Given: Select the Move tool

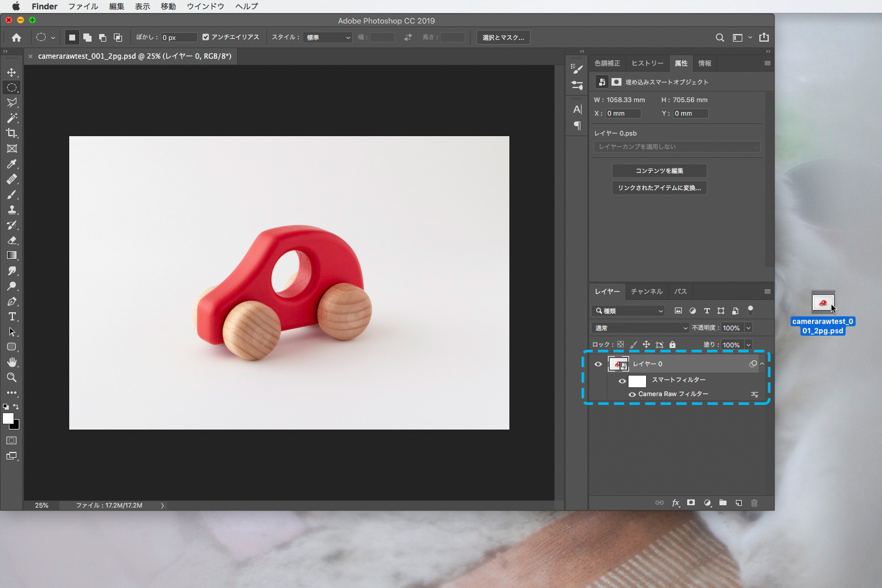Looking at the screenshot, I should click(12, 72).
